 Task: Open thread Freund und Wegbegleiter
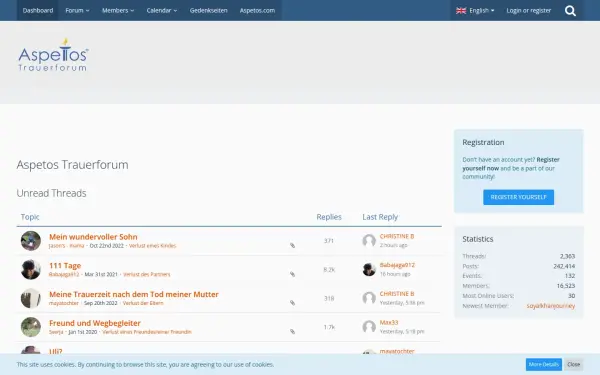[95, 323]
